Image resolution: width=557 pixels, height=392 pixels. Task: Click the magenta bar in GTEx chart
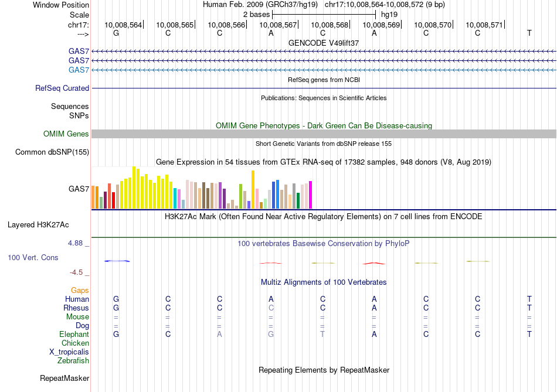click(311, 195)
